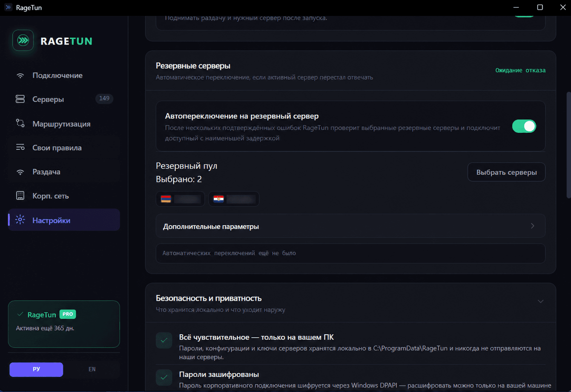Click the RageTun logo icon in sidebar
The height and width of the screenshot is (392, 571).
[23, 40]
